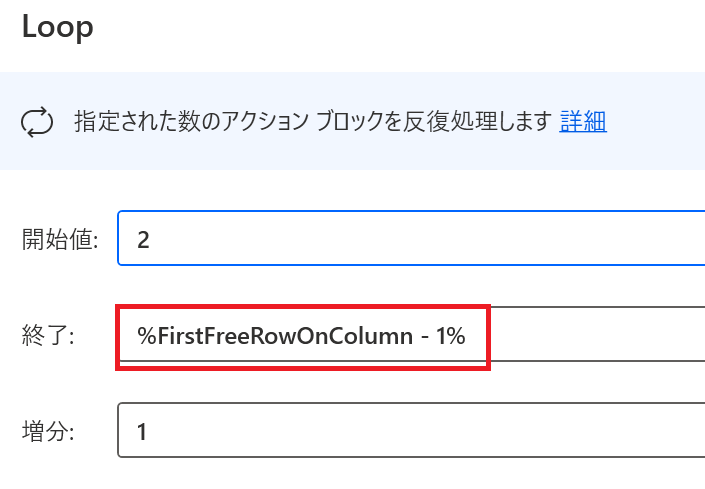Image resolution: width=705 pixels, height=489 pixels.
Task: Click empty space right of 増分 value
Action: point(427,430)
